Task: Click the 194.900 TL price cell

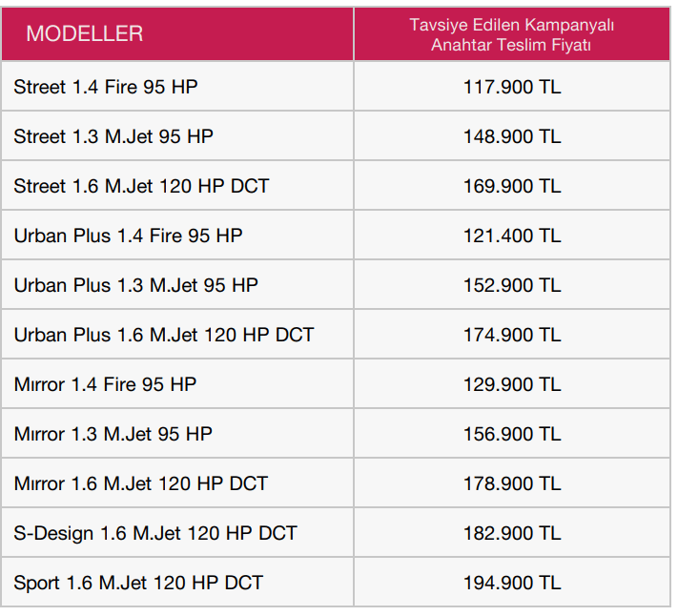Action: click(512, 583)
